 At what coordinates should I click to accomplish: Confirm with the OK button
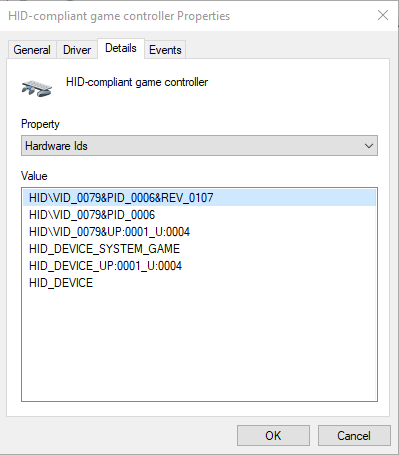pyautogui.click(x=273, y=436)
